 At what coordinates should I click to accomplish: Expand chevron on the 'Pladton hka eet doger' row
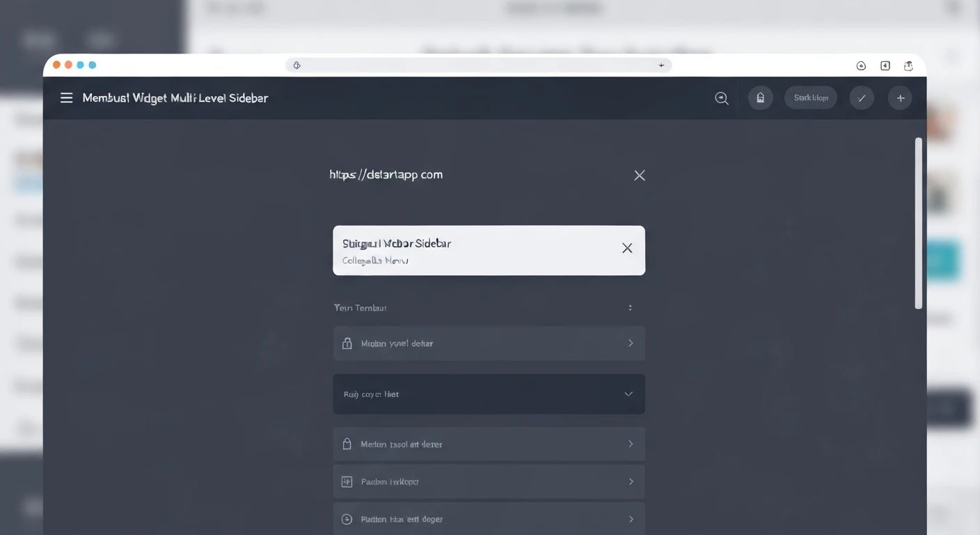point(631,519)
